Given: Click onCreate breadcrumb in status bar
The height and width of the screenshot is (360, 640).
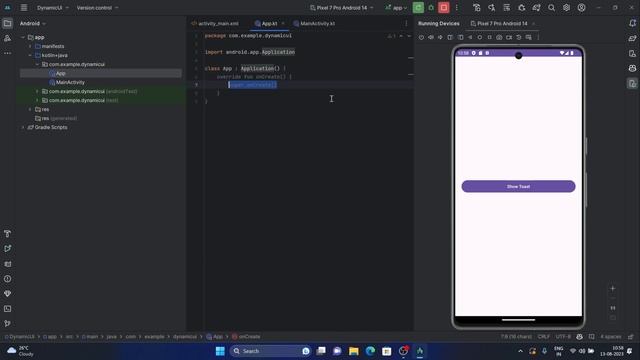Looking at the screenshot, I should (x=246, y=337).
